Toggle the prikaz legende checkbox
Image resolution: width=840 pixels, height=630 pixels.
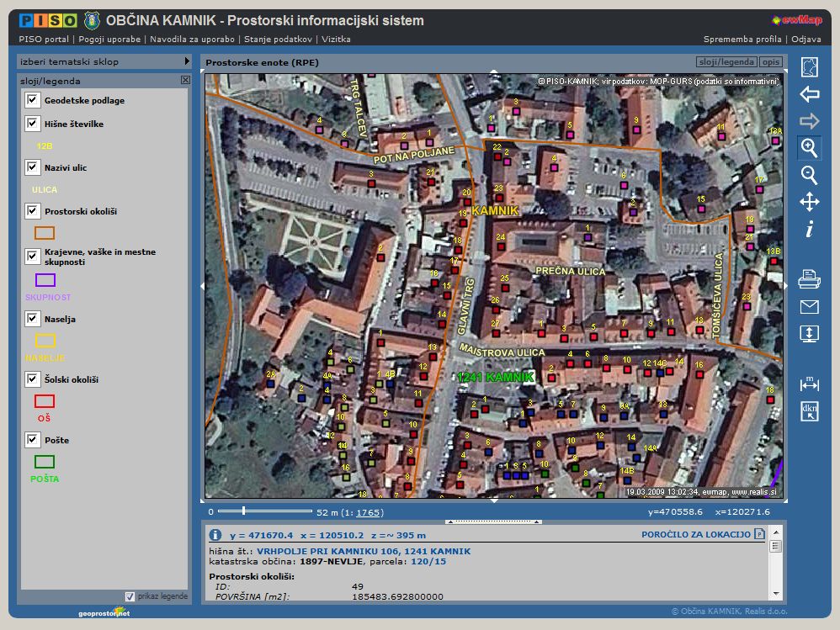pos(130,596)
